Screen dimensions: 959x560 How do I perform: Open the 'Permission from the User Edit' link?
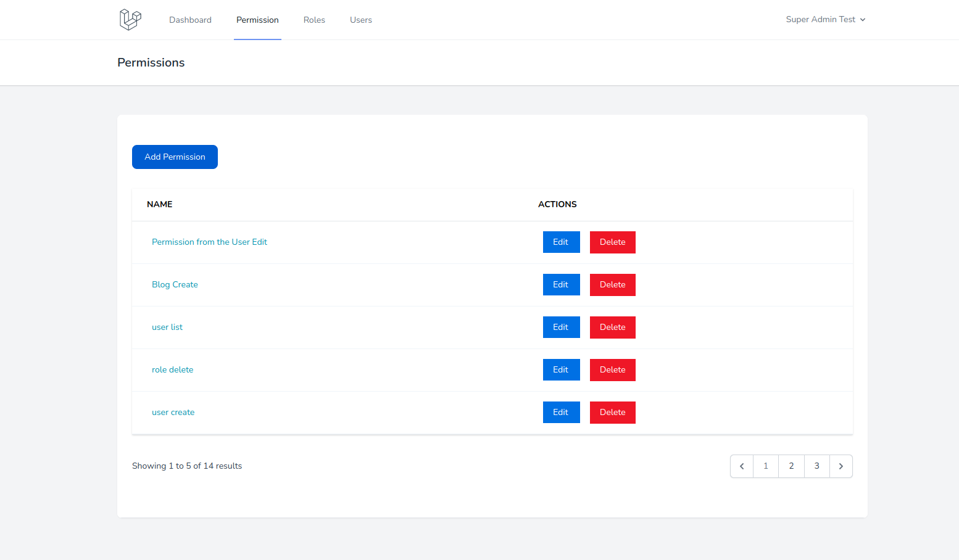[x=209, y=242]
